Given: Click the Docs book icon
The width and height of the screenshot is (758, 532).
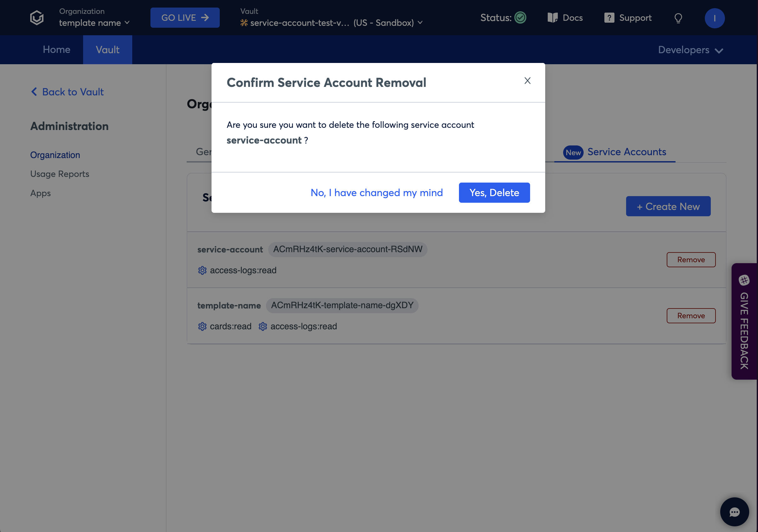Looking at the screenshot, I should (x=552, y=18).
